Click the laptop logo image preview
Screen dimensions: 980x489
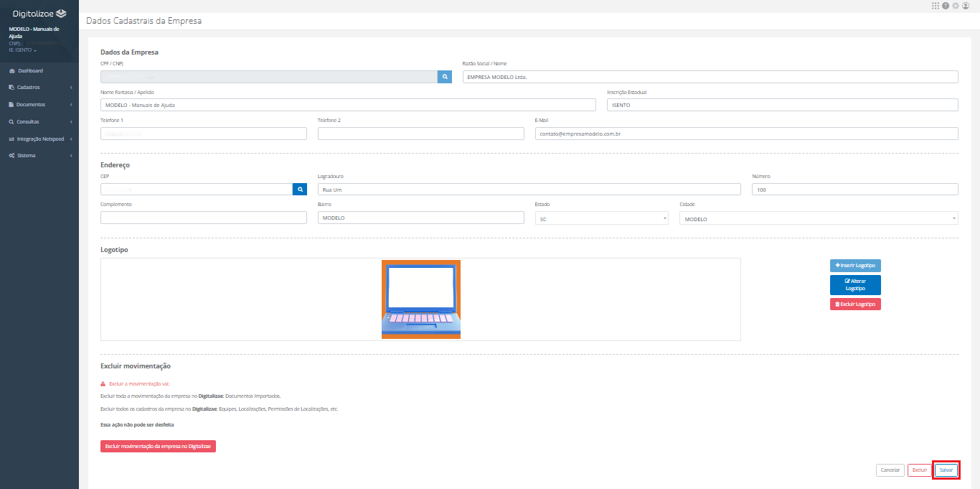click(x=421, y=299)
